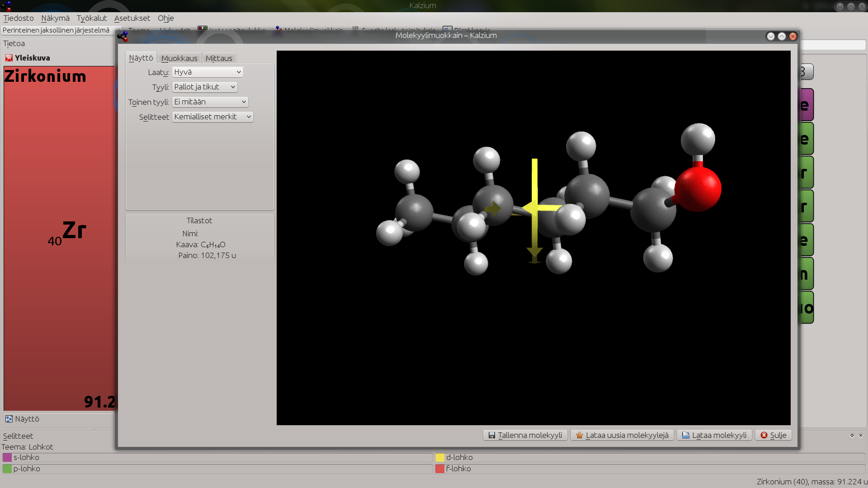Click the molecule icon in the dialog title bar

[123, 36]
